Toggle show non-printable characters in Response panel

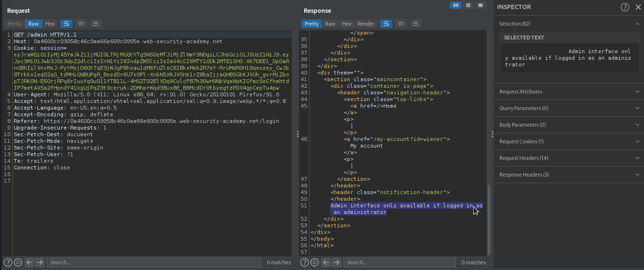tap(401, 24)
